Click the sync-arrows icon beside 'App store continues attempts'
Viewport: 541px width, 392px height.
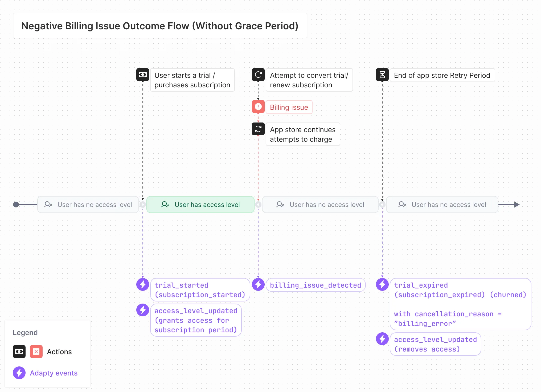pyautogui.click(x=258, y=129)
